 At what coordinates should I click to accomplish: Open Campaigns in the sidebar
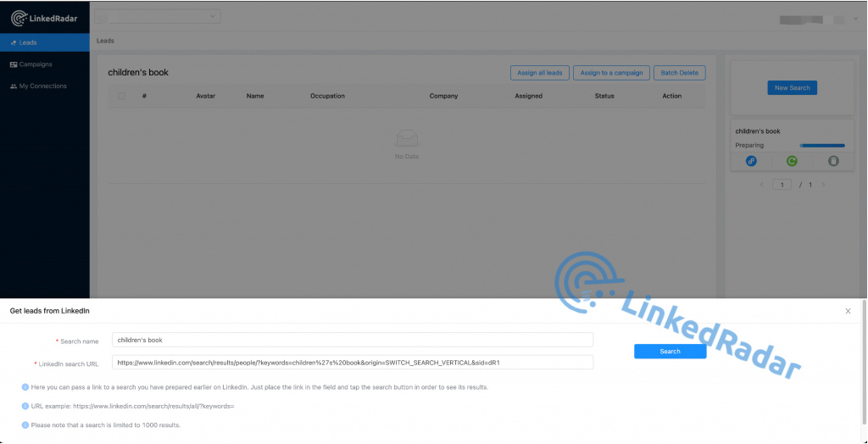coord(36,64)
